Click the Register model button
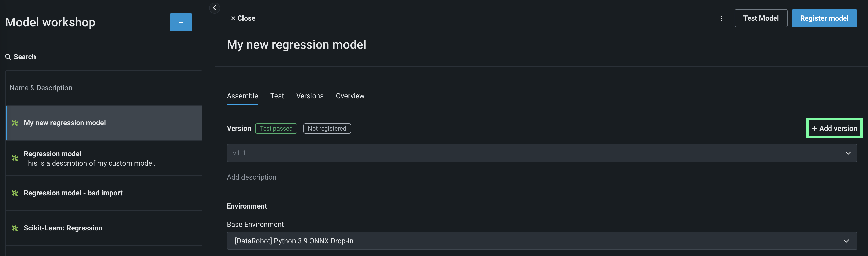The image size is (868, 256). (824, 18)
